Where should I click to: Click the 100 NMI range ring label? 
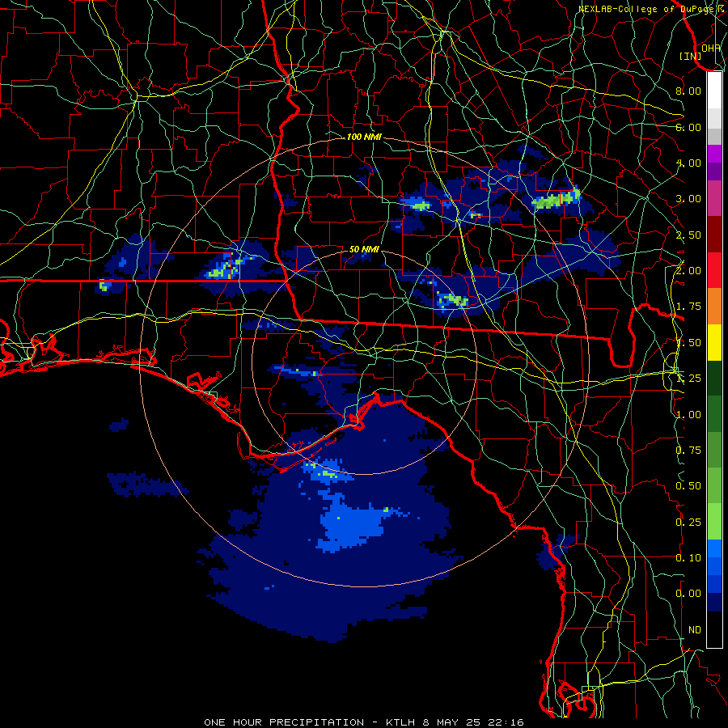coord(364,137)
